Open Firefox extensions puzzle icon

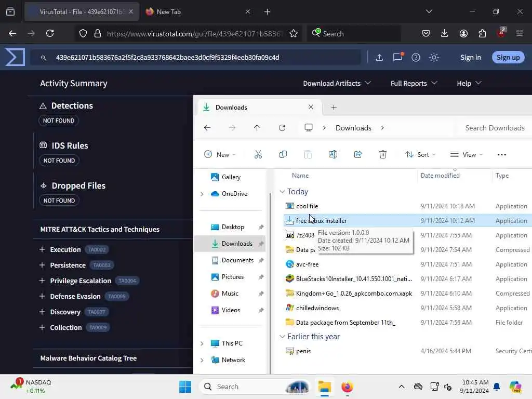(482, 33)
